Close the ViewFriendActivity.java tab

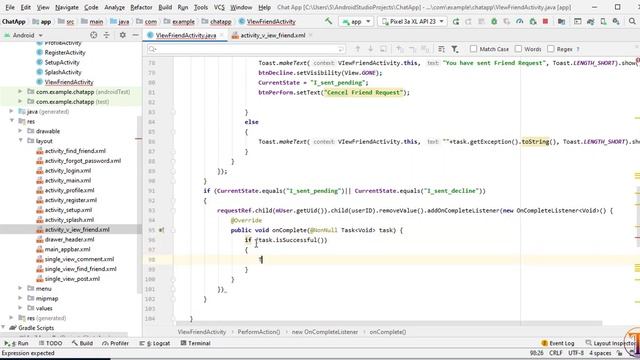[222, 36]
